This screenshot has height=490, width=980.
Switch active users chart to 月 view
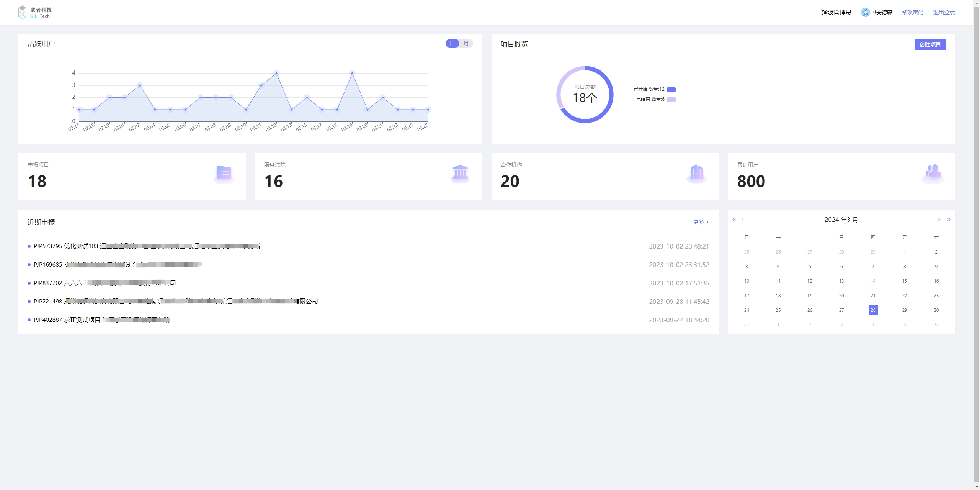tap(466, 43)
